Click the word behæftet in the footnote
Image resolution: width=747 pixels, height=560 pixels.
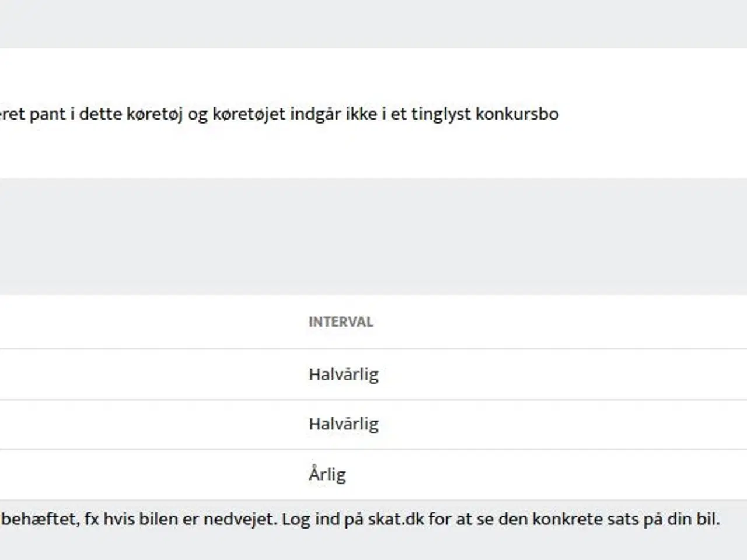coord(39,519)
